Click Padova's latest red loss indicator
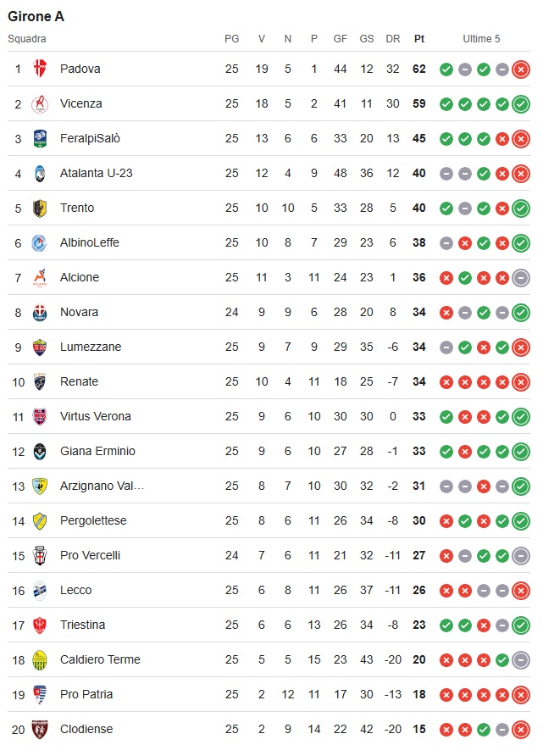 click(521, 69)
